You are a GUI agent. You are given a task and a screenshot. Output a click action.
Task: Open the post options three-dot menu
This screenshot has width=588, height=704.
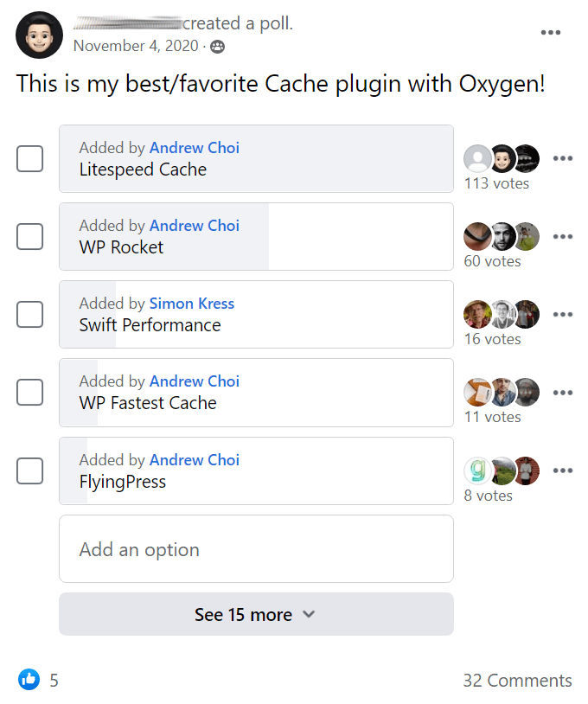pyautogui.click(x=550, y=32)
